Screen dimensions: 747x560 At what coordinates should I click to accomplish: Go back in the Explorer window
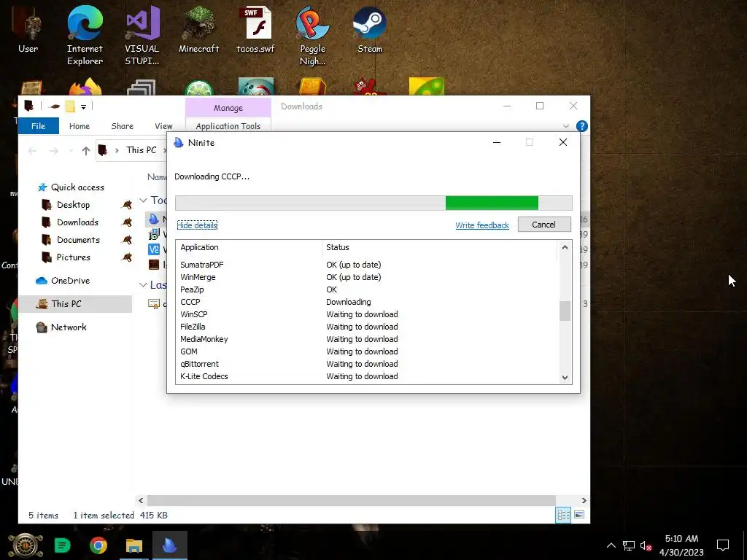[x=32, y=151]
